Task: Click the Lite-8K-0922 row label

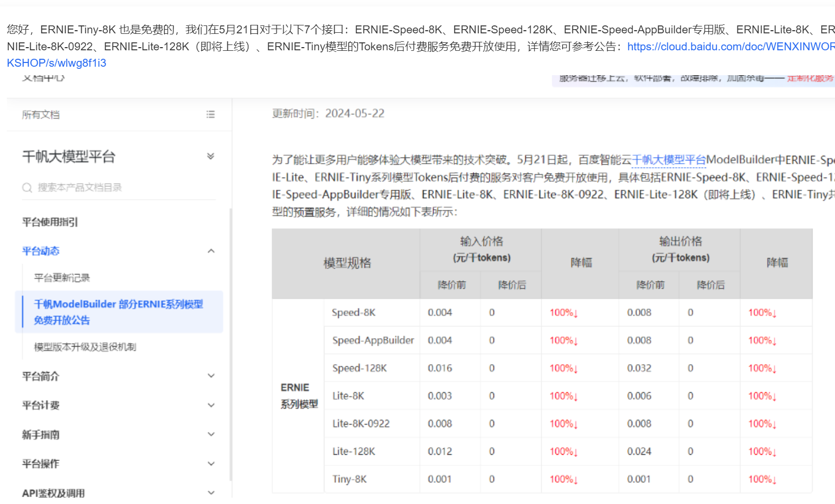Action: pyautogui.click(x=361, y=424)
